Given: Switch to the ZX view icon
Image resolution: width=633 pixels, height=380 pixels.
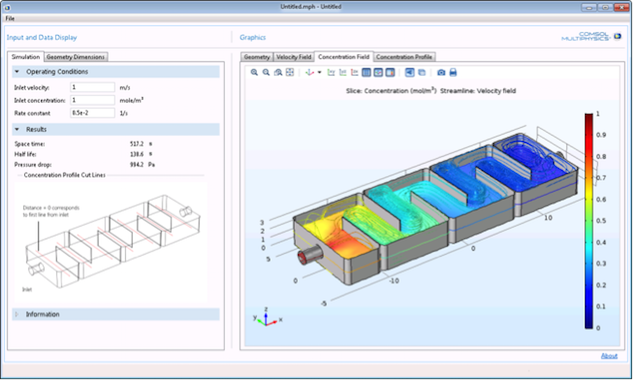Looking at the screenshot, I should tap(354, 72).
